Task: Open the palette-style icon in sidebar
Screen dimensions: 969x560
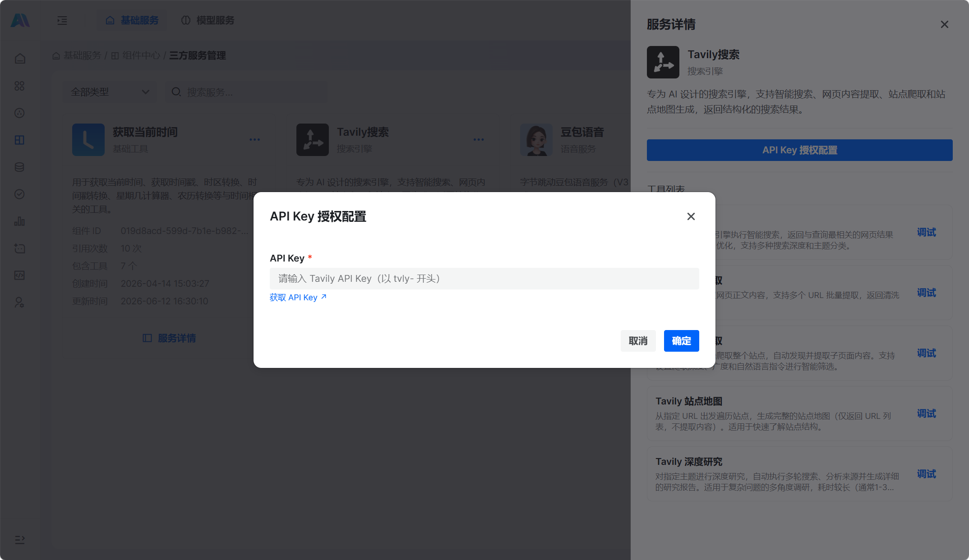Action: pos(19,113)
